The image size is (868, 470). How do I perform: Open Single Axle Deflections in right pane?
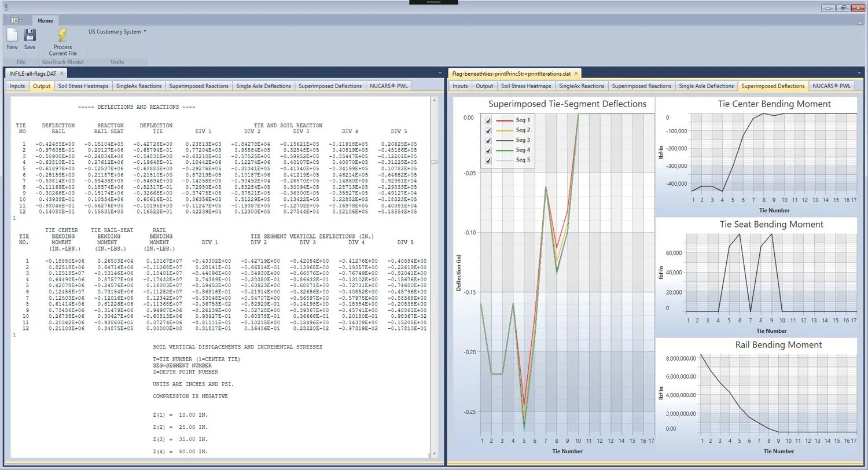(707, 86)
